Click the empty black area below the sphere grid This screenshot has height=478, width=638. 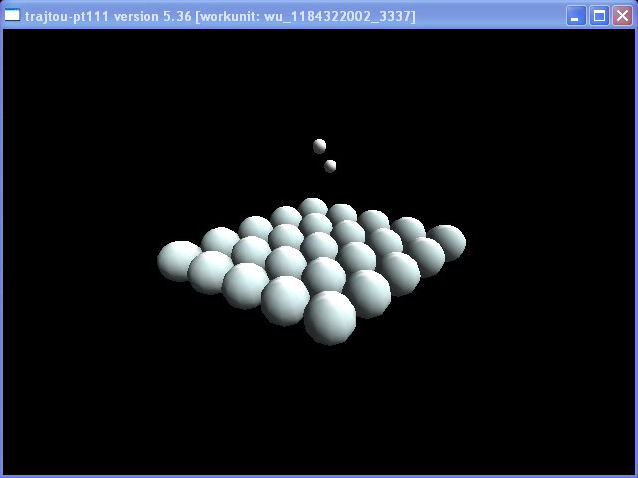(x=320, y=410)
